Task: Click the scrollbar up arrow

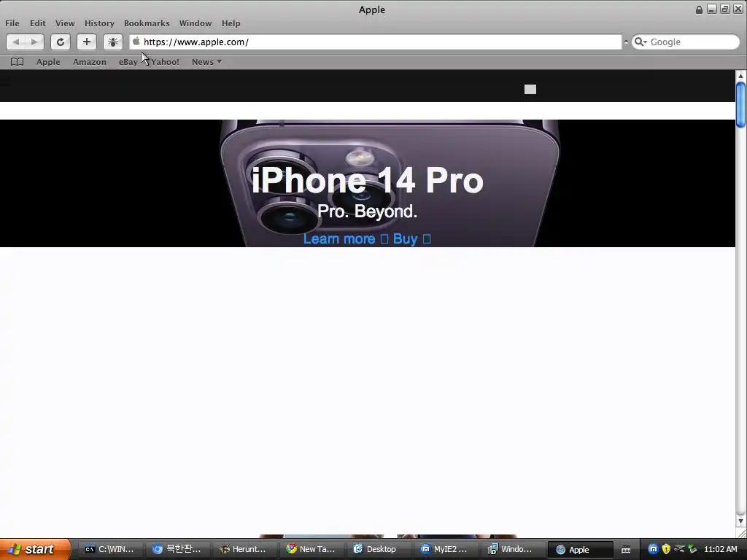Action: pos(740,76)
